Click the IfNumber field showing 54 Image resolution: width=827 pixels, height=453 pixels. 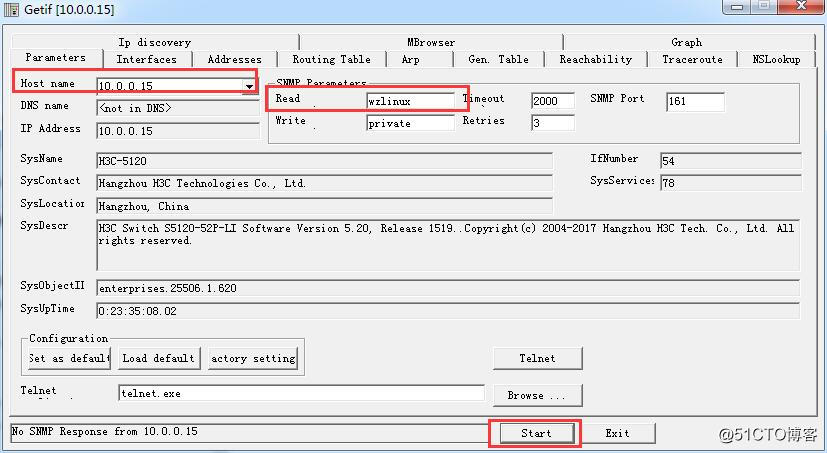pos(730,161)
